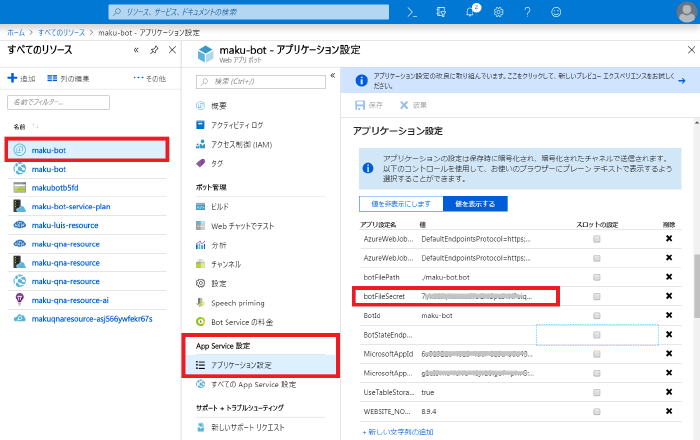Delete the botFileSecret setting
The height and width of the screenshot is (440, 700).
pos(669,296)
